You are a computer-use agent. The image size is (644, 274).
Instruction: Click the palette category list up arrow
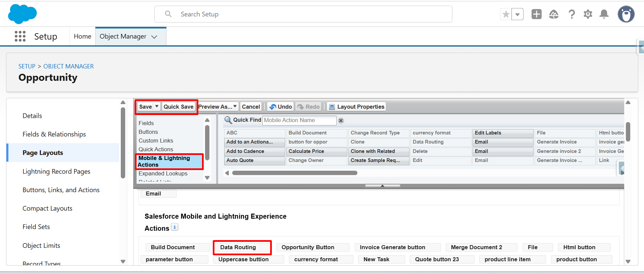[x=207, y=120]
